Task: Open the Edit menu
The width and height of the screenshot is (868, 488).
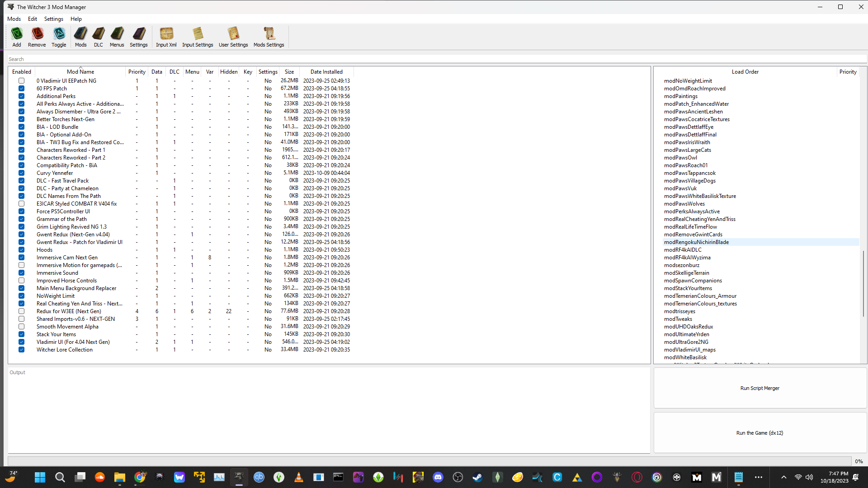Action: (33, 19)
